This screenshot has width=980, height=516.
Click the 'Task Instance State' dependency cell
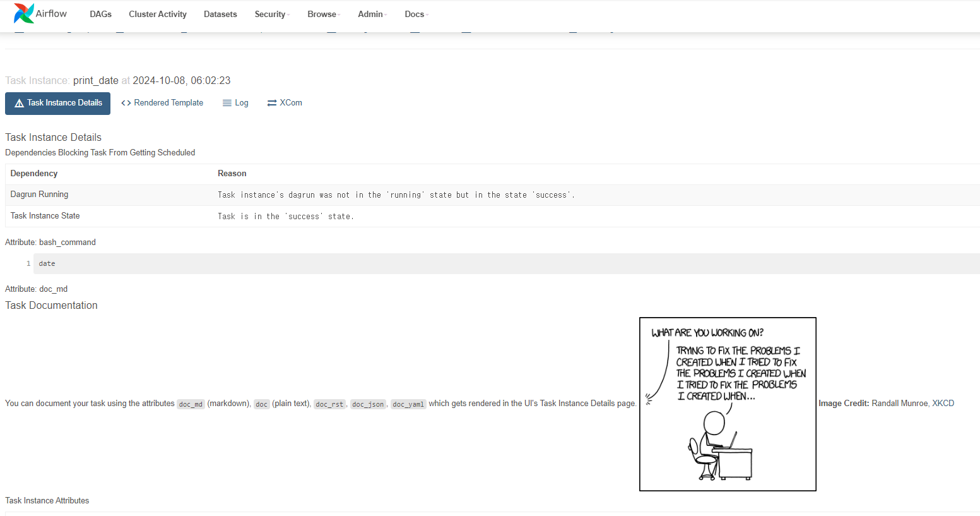pos(45,216)
